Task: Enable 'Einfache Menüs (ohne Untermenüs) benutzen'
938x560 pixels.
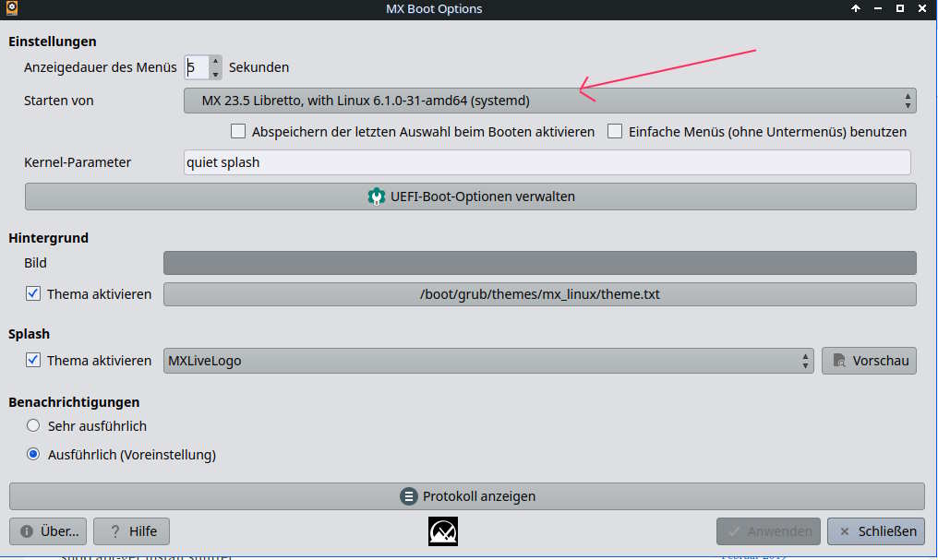Action: click(615, 132)
